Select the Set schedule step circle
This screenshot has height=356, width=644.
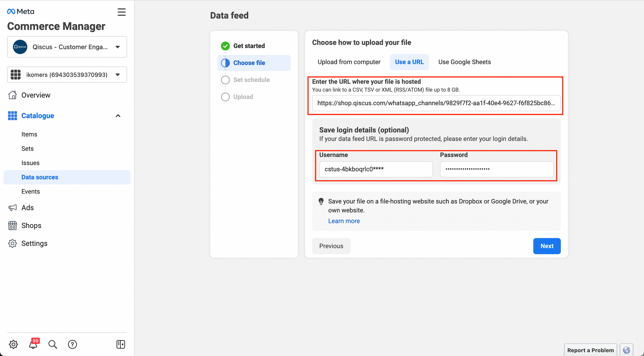tap(225, 80)
